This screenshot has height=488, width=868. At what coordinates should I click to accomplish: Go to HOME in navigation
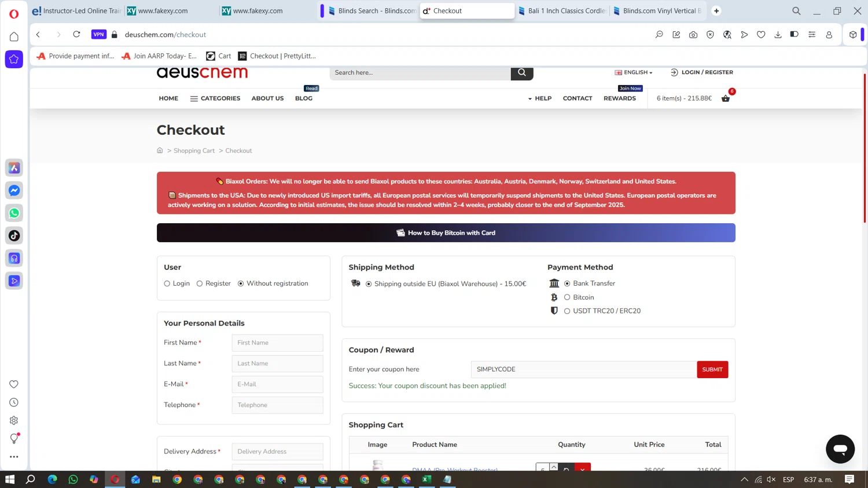pos(168,98)
